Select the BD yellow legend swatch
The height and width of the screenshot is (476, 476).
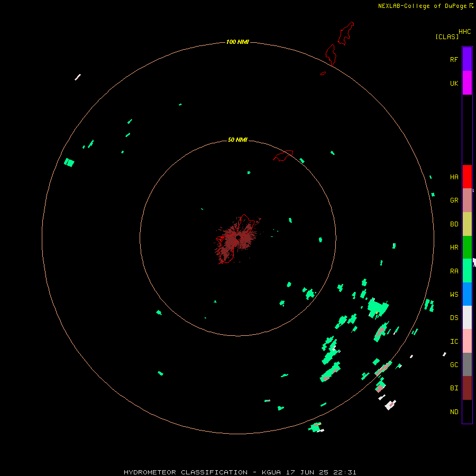(x=467, y=224)
